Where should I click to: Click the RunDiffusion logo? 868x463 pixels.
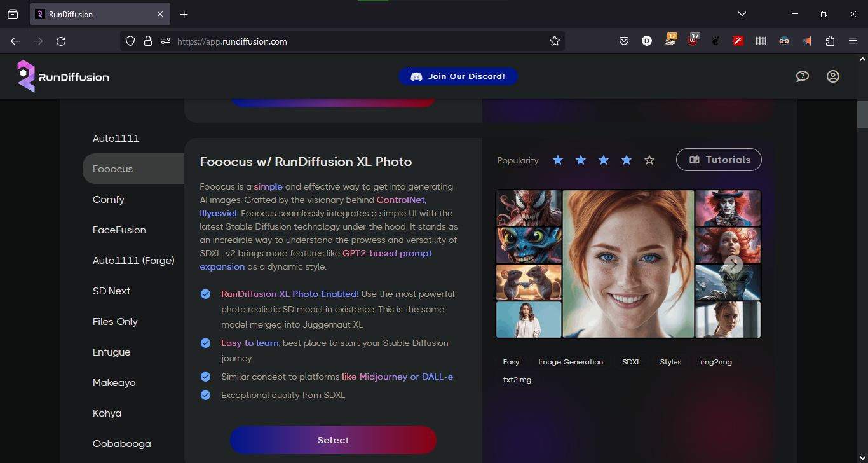coord(63,76)
